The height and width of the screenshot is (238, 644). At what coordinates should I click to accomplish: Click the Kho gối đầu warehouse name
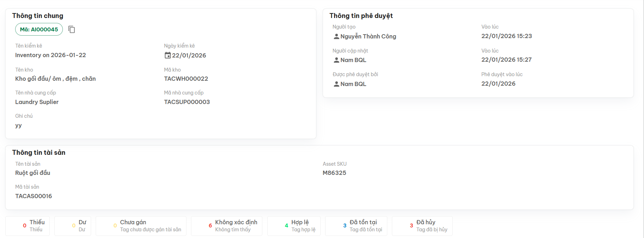[x=55, y=79]
